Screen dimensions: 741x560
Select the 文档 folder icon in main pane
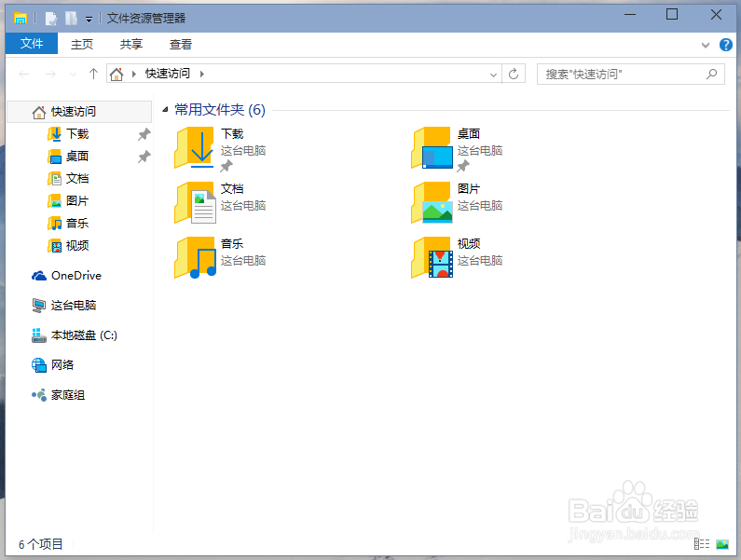(195, 202)
